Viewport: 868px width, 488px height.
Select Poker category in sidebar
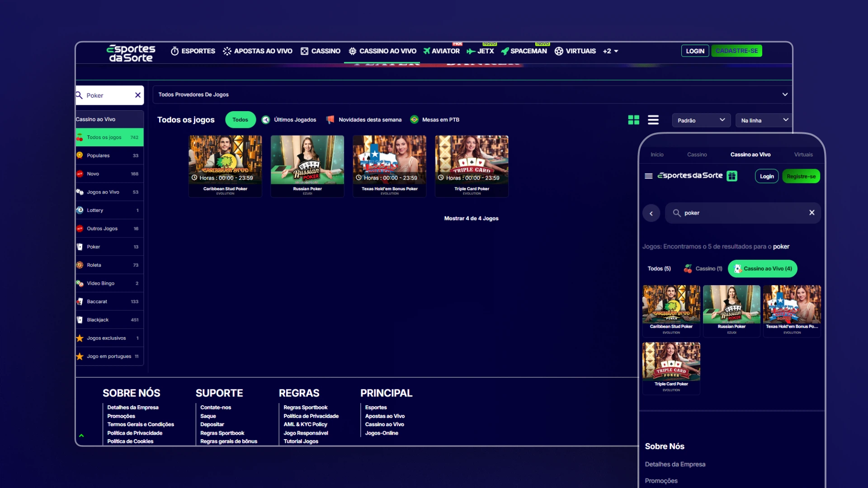(x=109, y=247)
